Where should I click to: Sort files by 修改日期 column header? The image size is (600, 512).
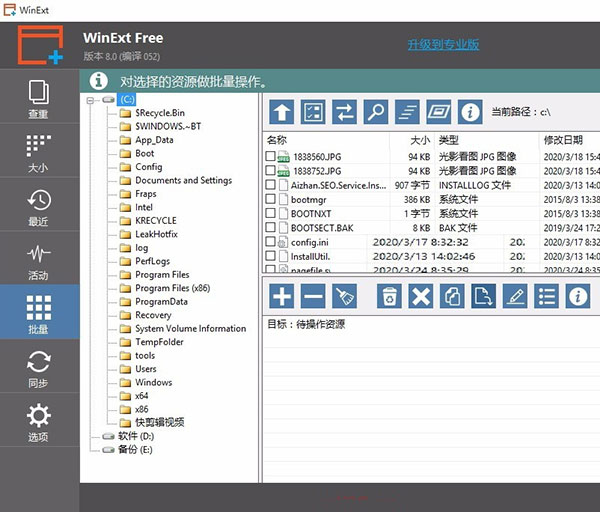tap(563, 140)
